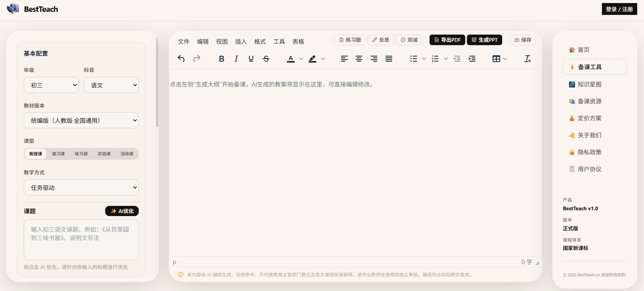Click the editor content area
This screenshot has width=644, height=291.
click(355, 163)
